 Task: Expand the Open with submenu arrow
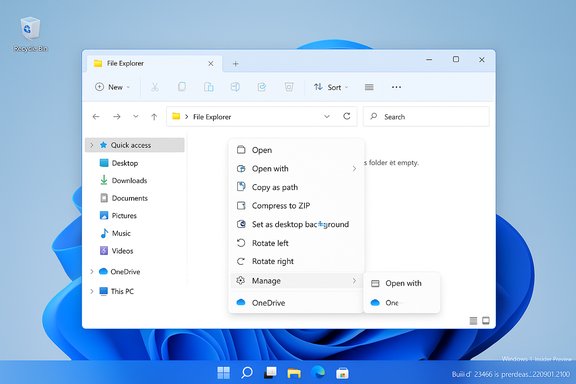(x=354, y=169)
